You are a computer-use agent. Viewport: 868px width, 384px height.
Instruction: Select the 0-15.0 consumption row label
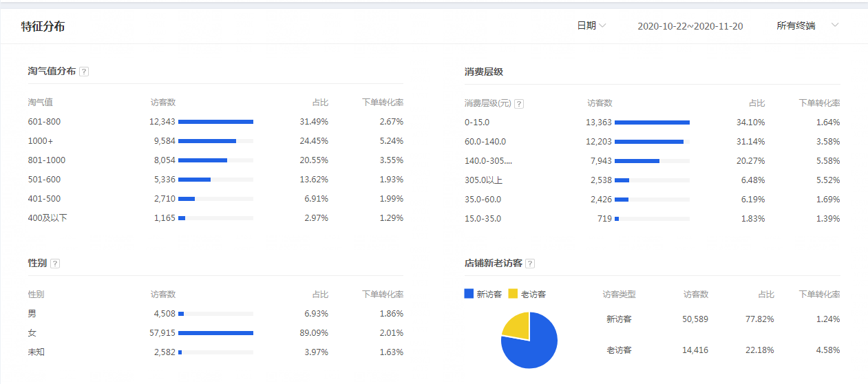click(477, 122)
